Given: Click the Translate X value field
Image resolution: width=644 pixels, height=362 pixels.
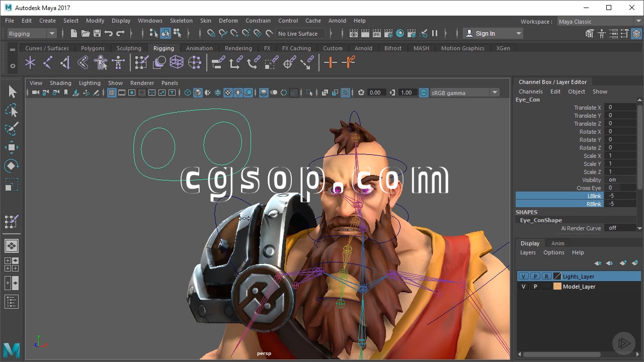Looking at the screenshot, I should (x=621, y=108).
